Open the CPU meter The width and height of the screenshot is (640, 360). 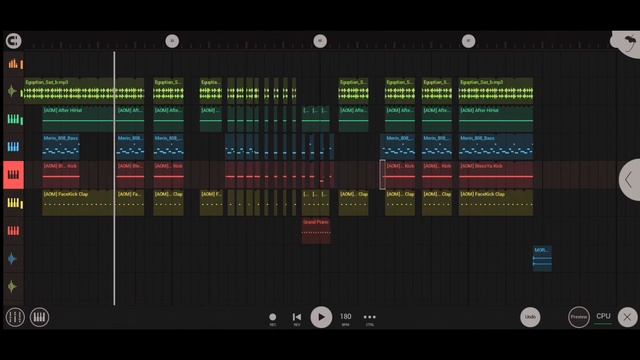pyautogui.click(x=603, y=318)
